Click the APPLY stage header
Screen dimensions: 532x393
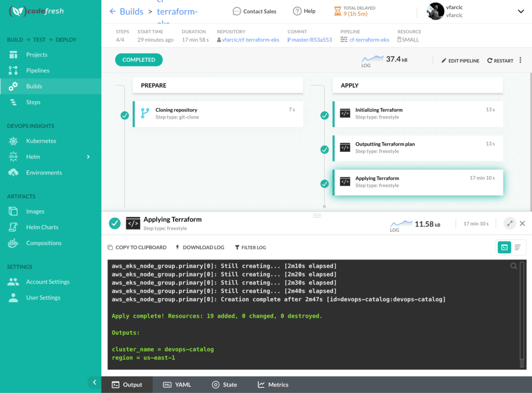[x=418, y=86]
